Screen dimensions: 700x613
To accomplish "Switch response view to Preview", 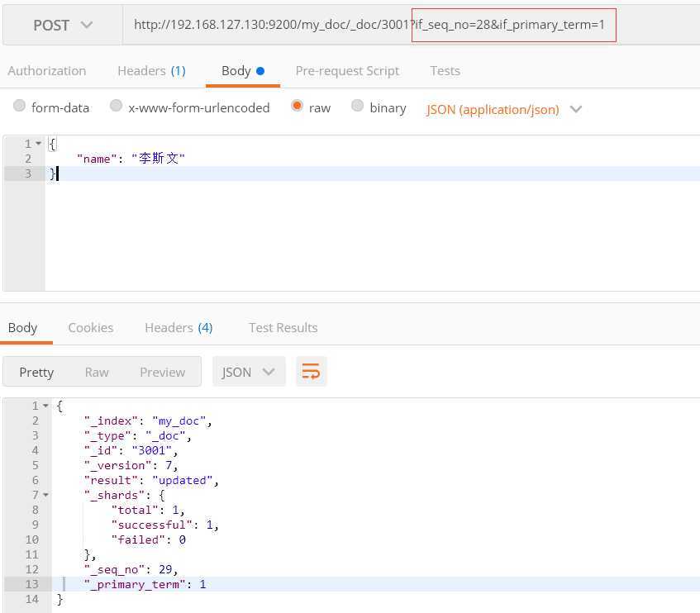I will pyautogui.click(x=162, y=372).
